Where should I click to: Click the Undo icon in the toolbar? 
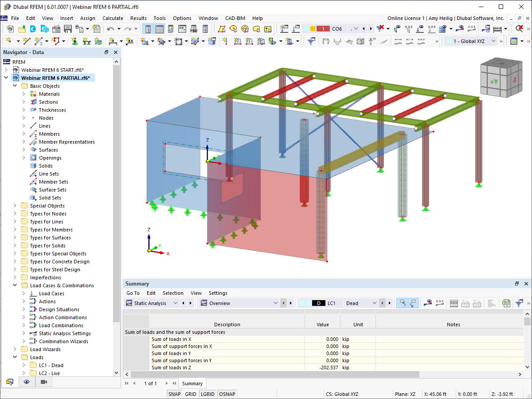112,28
